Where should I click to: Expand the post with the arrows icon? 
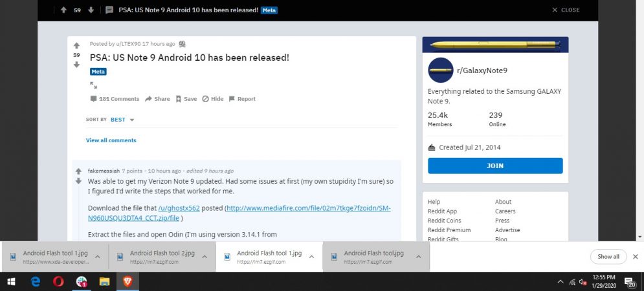tap(94, 85)
